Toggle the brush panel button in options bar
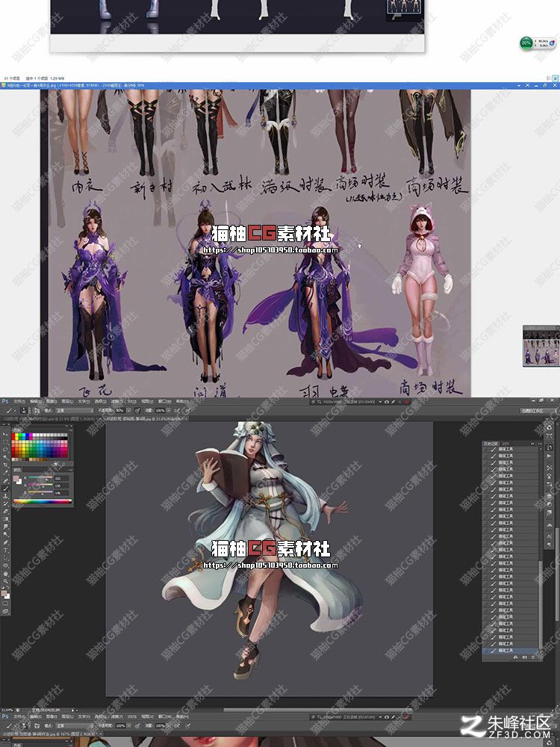This screenshot has width=560, height=747. (x=37, y=411)
